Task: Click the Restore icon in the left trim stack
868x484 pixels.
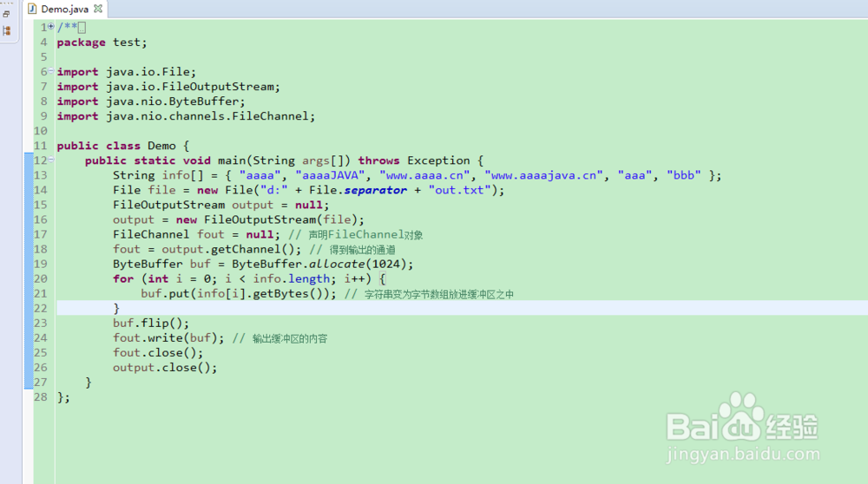Action: (x=6, y=15)
